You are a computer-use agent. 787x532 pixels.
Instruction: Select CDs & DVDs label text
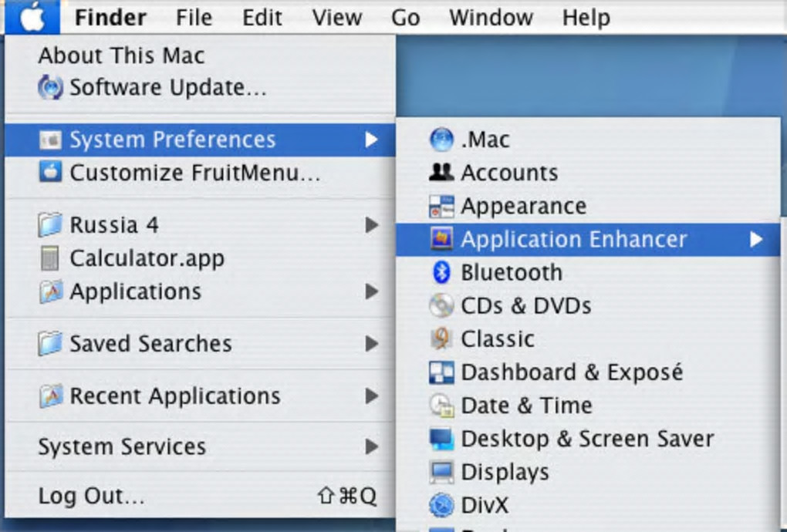(526, 306)
